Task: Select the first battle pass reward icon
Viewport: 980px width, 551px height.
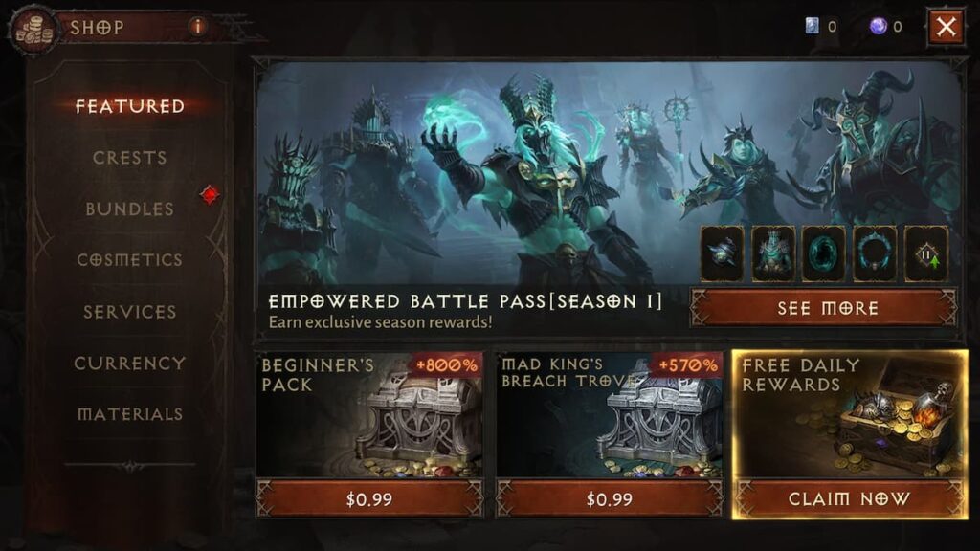Action: 722,253
